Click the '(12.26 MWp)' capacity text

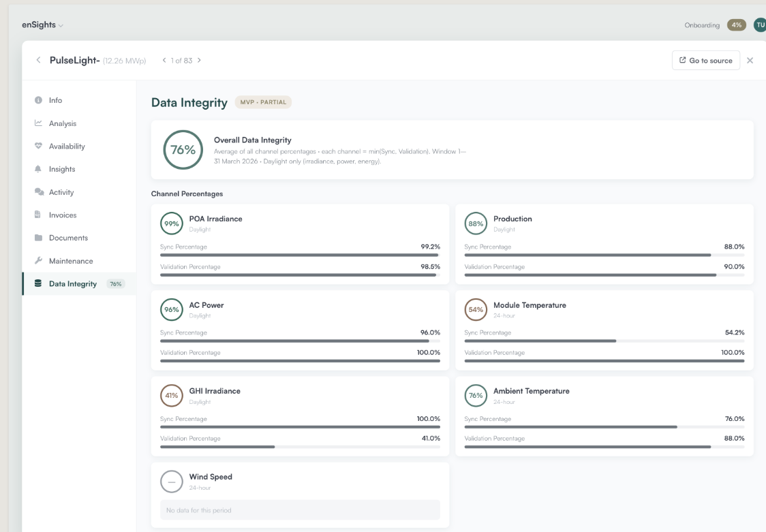click(124, 61)
